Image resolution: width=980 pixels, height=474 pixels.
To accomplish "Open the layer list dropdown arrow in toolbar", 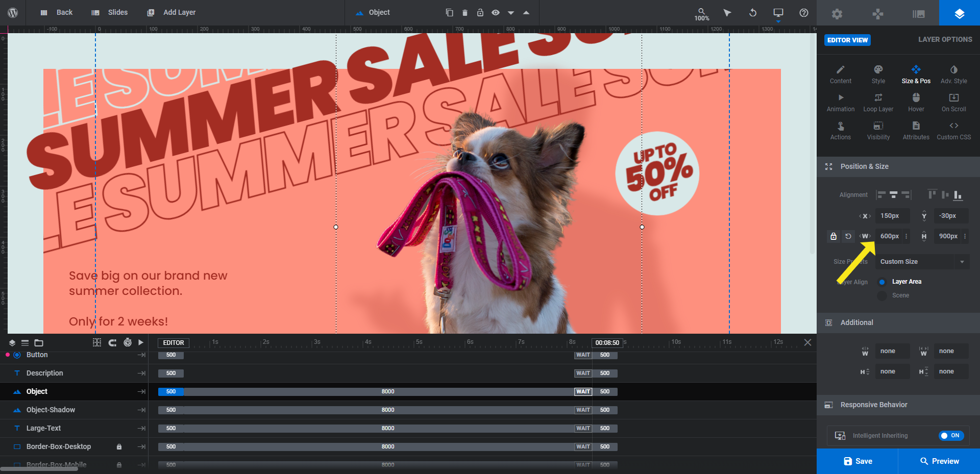I will tap(510, 13).
